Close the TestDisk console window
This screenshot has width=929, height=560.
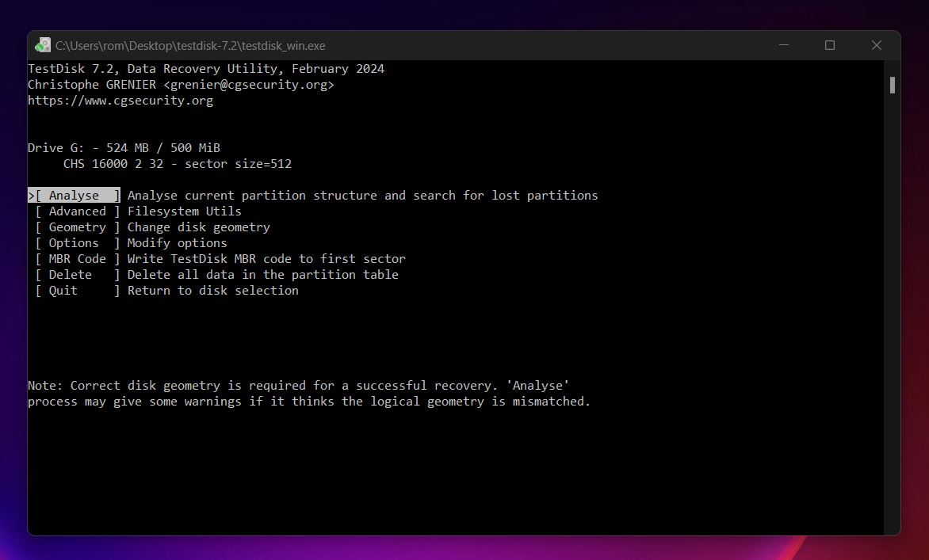click(877, 46)
